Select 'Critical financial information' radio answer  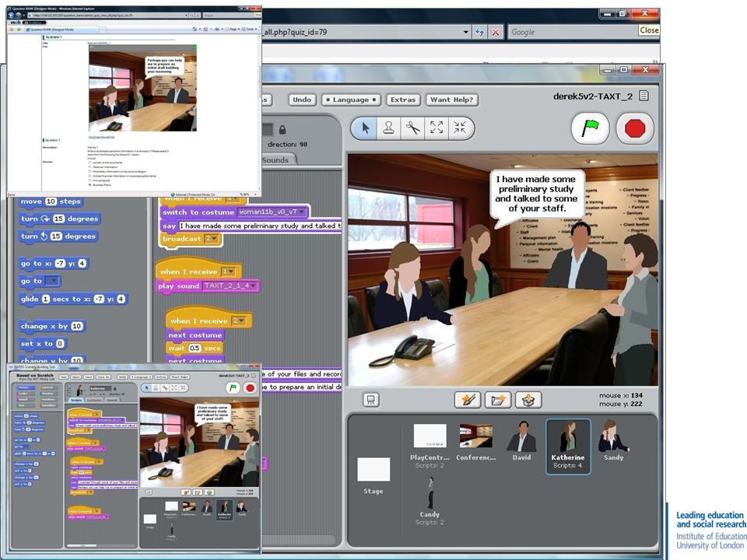(89, 177)
